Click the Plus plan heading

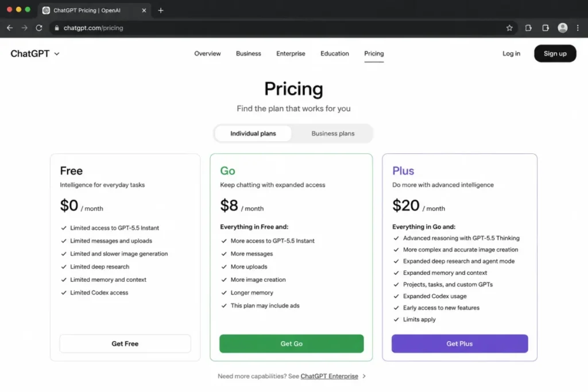click(403, 171)
